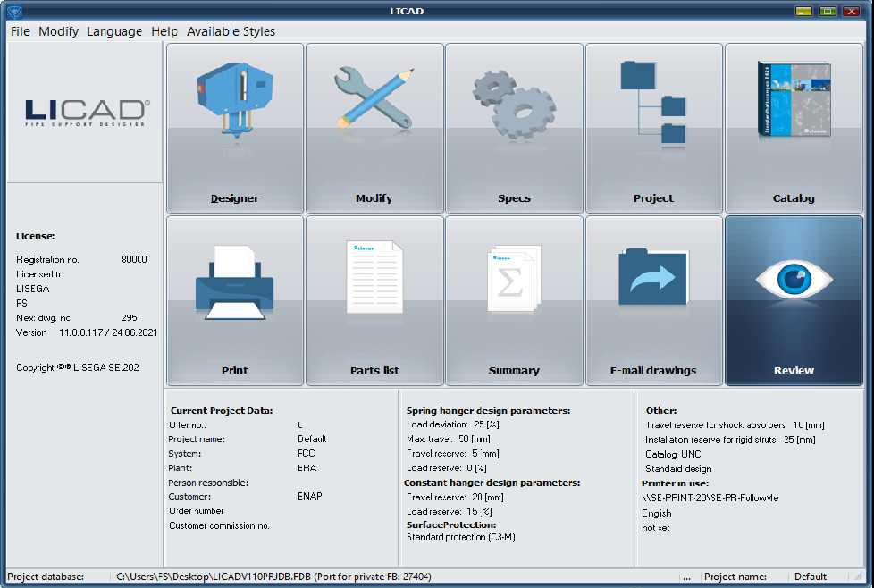Click travel reserve for shock absorbers line

point(735,425)
